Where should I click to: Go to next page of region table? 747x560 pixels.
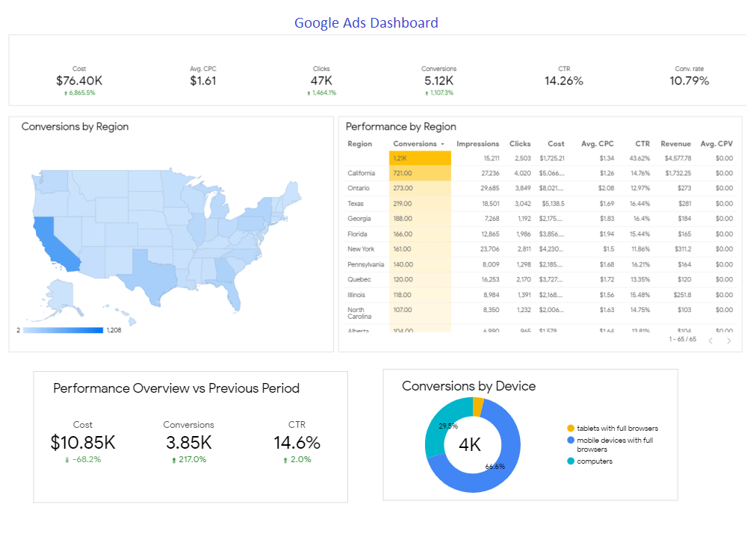tap(728, 340)
